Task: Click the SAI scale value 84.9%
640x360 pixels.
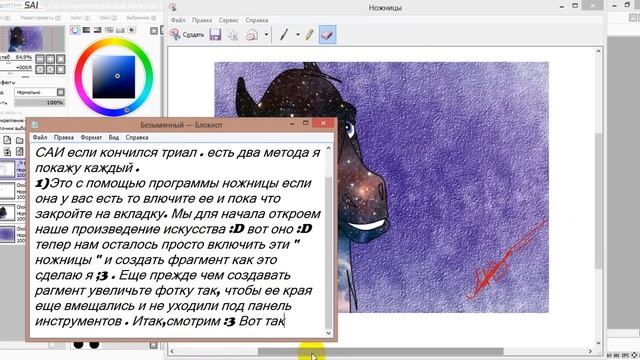Action: pyautogui.click(x=24, y=57)
